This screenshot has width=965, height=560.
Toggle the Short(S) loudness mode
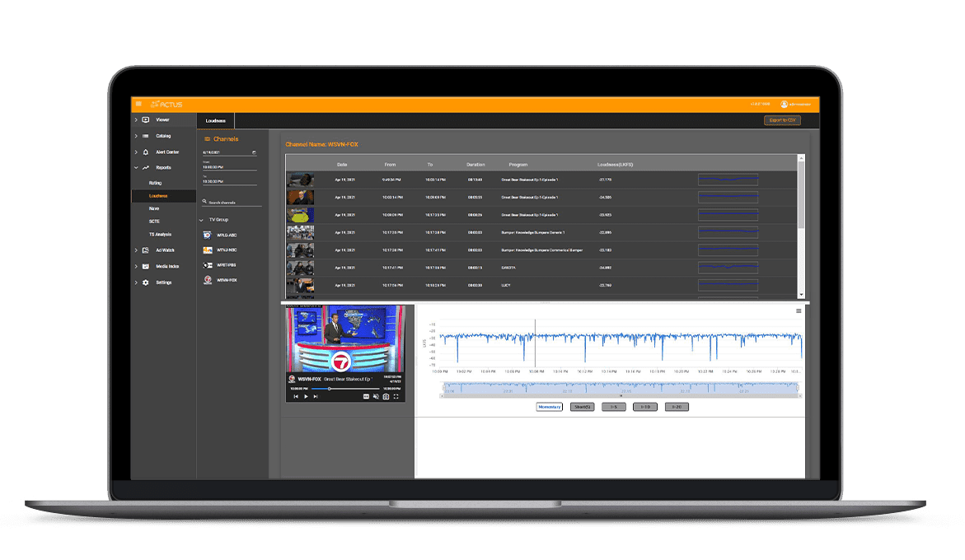[582, 407]
